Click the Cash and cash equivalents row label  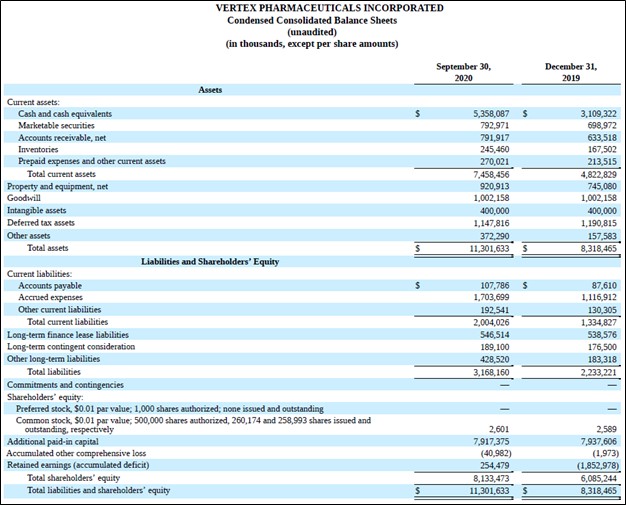pos(65,114)
